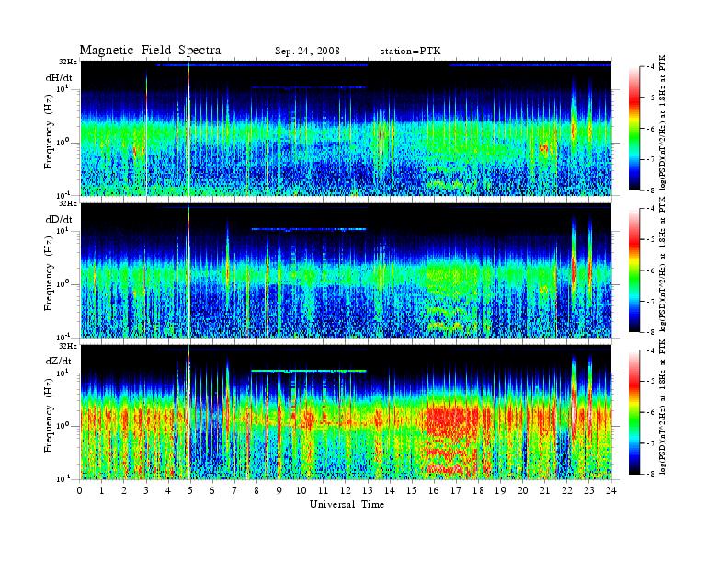728x563 pixels.
Task: Click hour tick label 22 on time axis
Action: [x=566, y=490]
